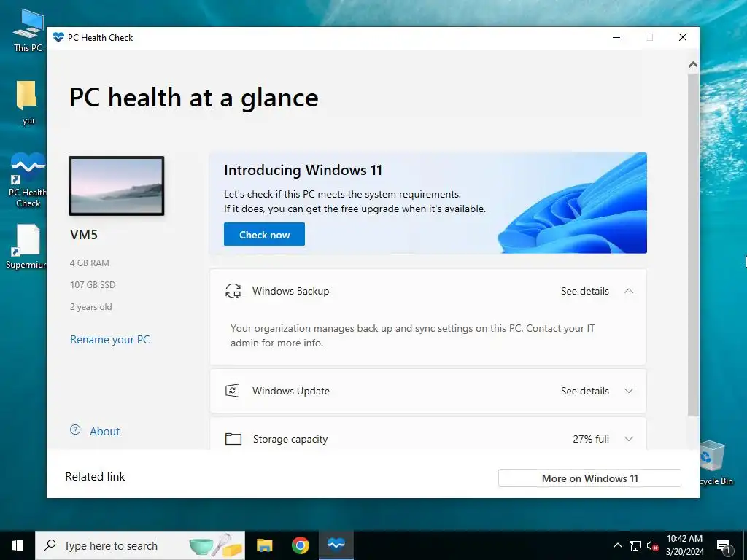The image size is (747, 560).
Task: Open See details for Windows Backup
Action: [584, 291]
